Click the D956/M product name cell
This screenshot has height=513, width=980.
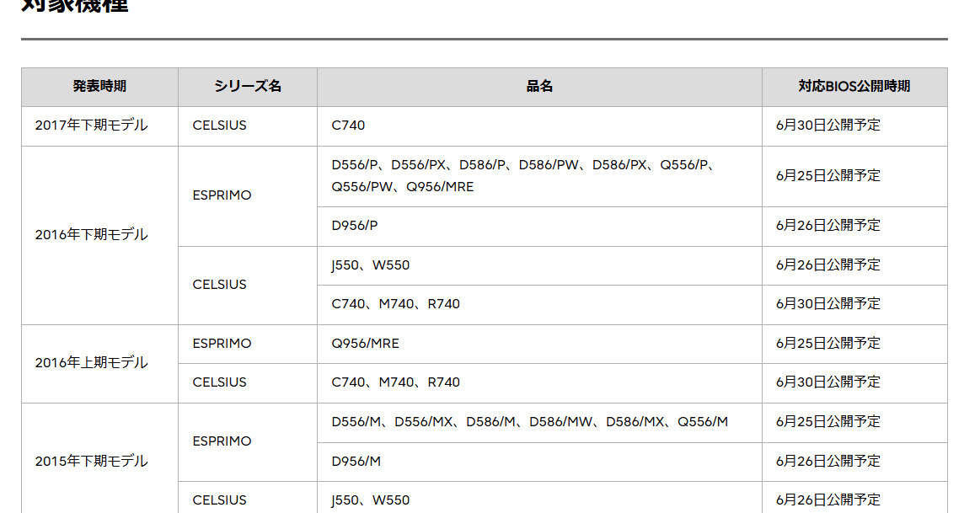coord(539,462)
